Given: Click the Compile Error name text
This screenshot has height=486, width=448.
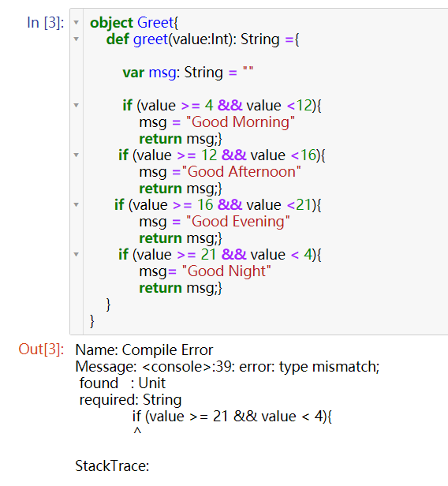Looking at the screenshot, I should [x=168, y=350].
